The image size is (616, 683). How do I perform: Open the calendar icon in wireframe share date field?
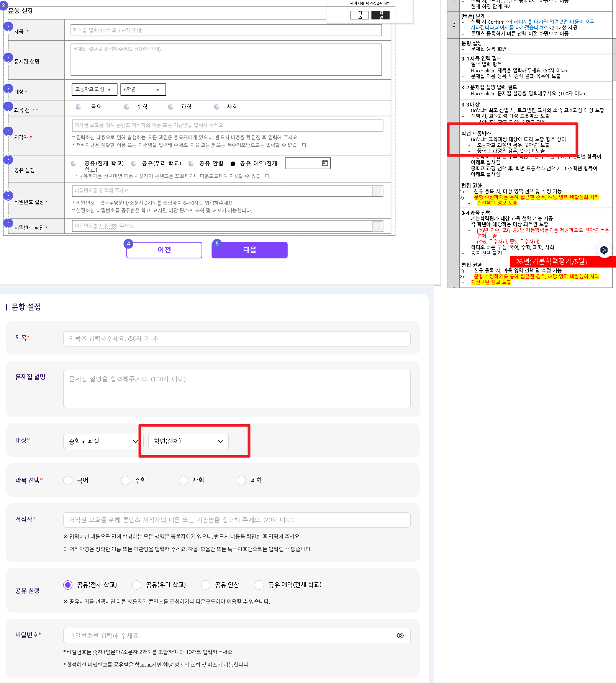325,163
